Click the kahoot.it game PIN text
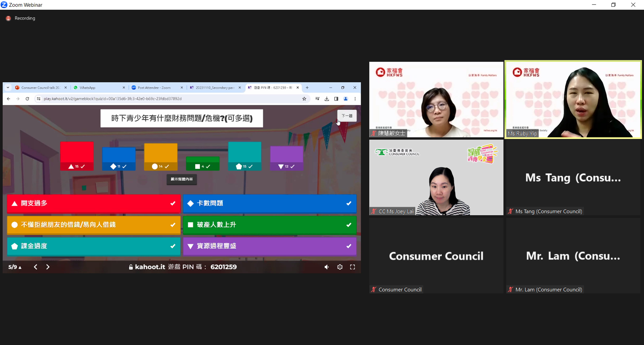644x345 pixels. coord(183,267)
